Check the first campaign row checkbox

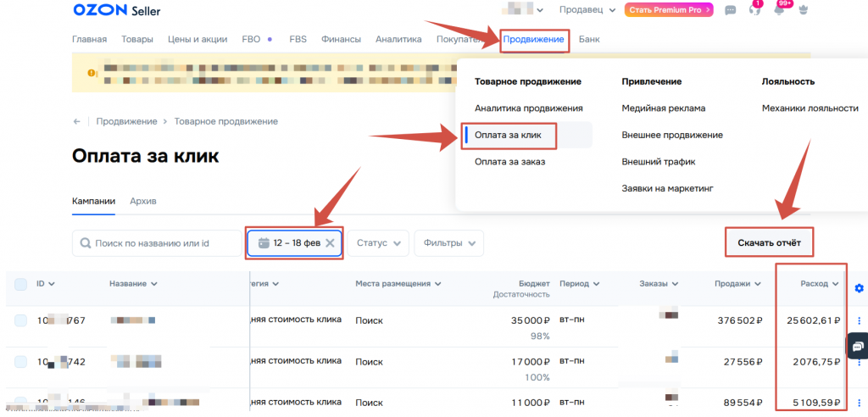tap(21, 320)
